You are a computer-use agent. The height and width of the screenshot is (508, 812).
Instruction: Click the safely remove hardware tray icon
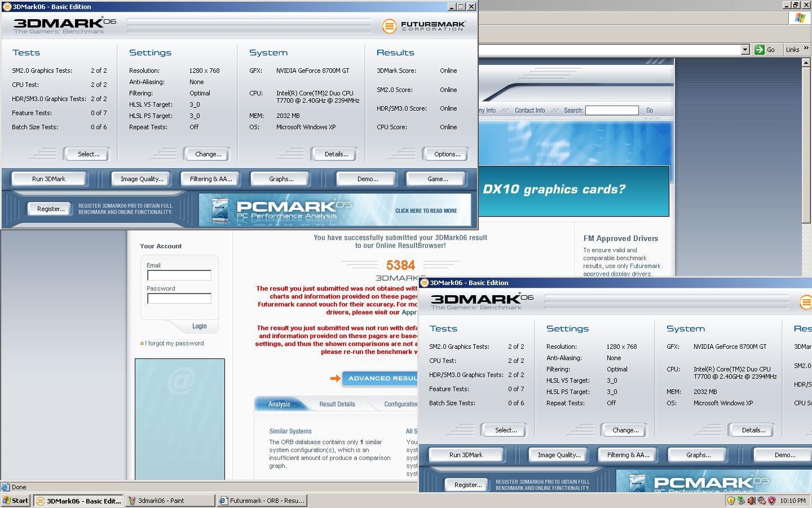pos(742,500)
